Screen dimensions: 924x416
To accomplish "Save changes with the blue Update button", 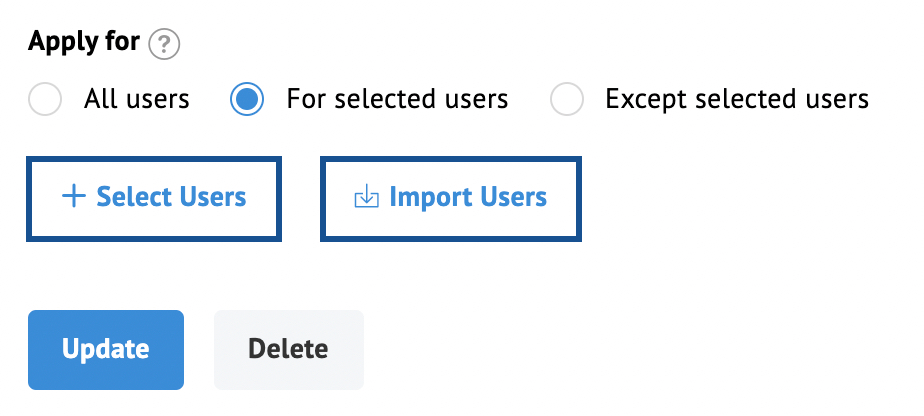I will point(106,350).
